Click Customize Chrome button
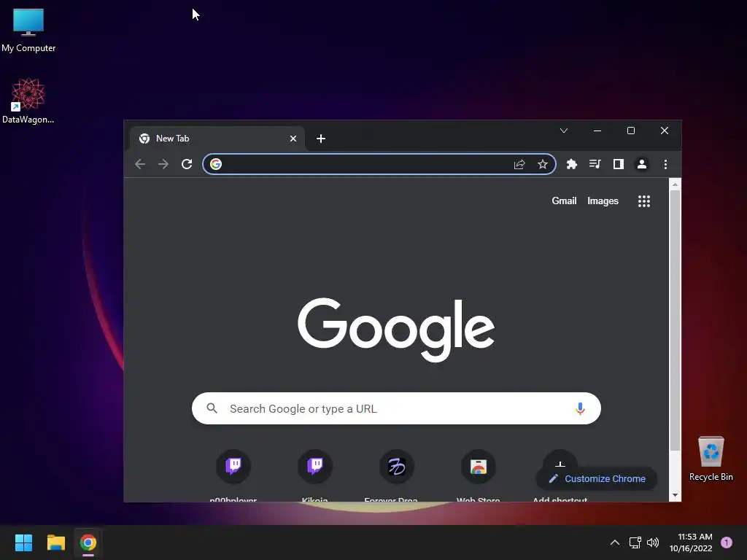This screenshot has height=560, width=747. [x=597, y=478]
